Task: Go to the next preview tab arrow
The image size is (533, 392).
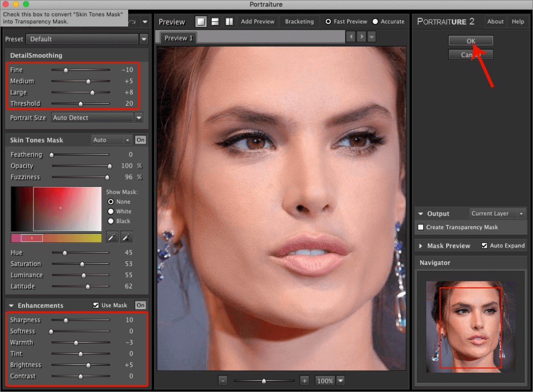Action: pos(361,37)
